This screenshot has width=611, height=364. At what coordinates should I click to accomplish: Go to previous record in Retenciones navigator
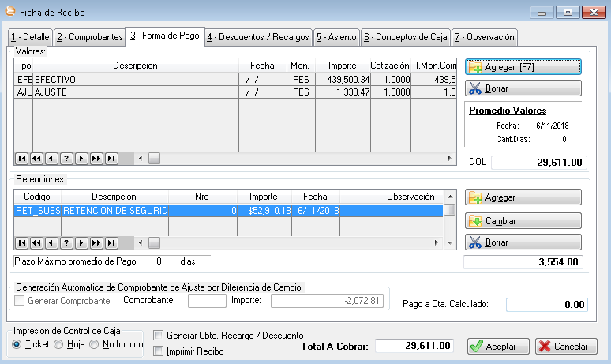click(x=51, y=242)
